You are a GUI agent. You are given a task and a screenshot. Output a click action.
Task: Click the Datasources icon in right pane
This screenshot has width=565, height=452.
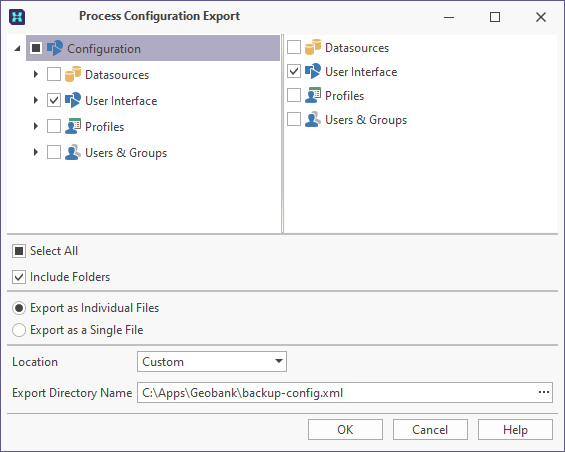point(312,47)
